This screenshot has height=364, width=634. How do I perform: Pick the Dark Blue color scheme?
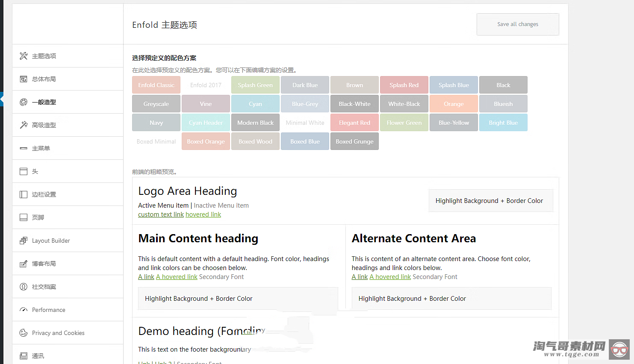tap(305, 85)
